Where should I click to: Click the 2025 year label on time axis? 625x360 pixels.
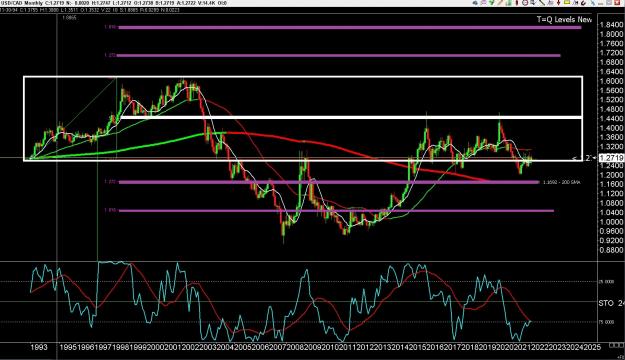(x=592, y=347)
